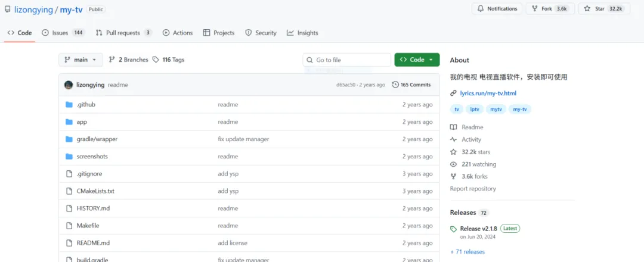Image resolution: width=644 pixels, height=262 pixels.
Task: View 32.2k stars link in About
Action: [x=470, y=152]
